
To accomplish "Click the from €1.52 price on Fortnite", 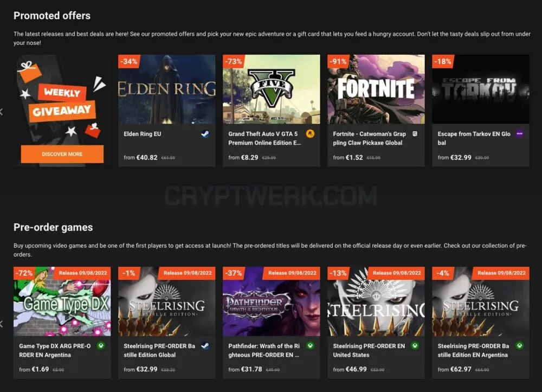I will point(348,157).
